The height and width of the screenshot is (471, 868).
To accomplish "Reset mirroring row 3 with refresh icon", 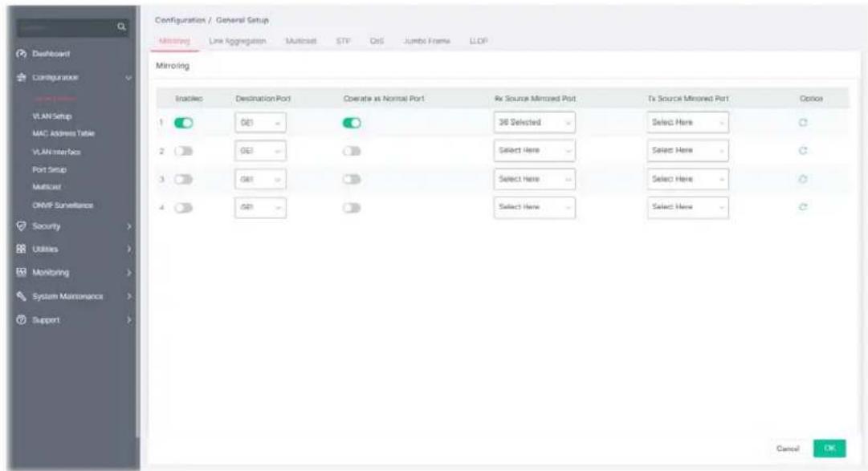I will pos(803,179).
